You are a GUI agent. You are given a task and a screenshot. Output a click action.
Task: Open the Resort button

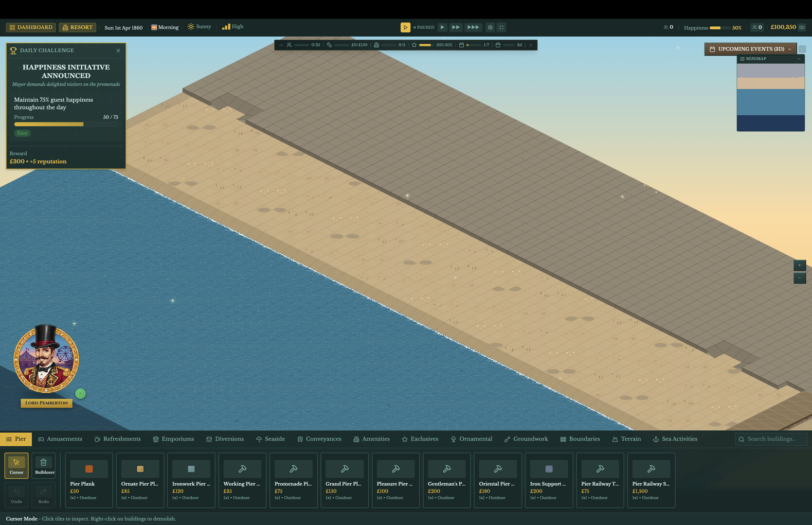pos(77,27)
